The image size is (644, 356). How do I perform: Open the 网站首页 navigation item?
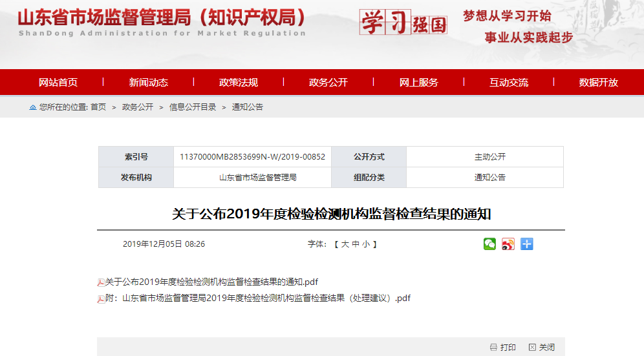pos(58,82)
